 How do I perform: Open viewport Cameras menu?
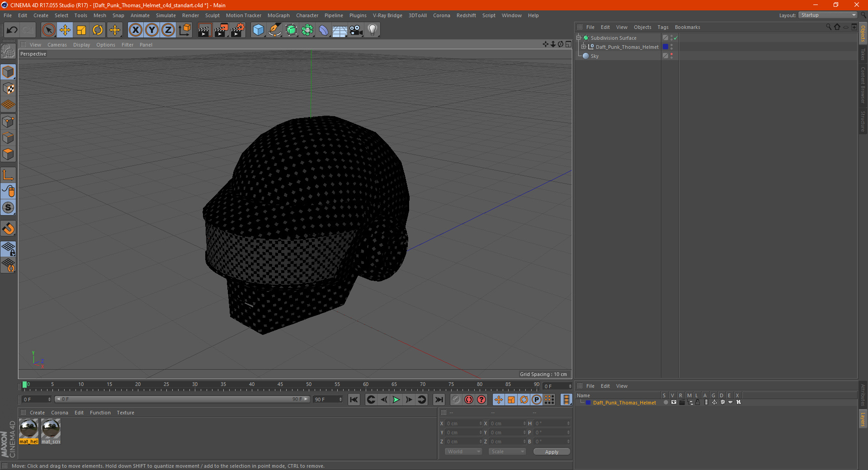point(57,45)
